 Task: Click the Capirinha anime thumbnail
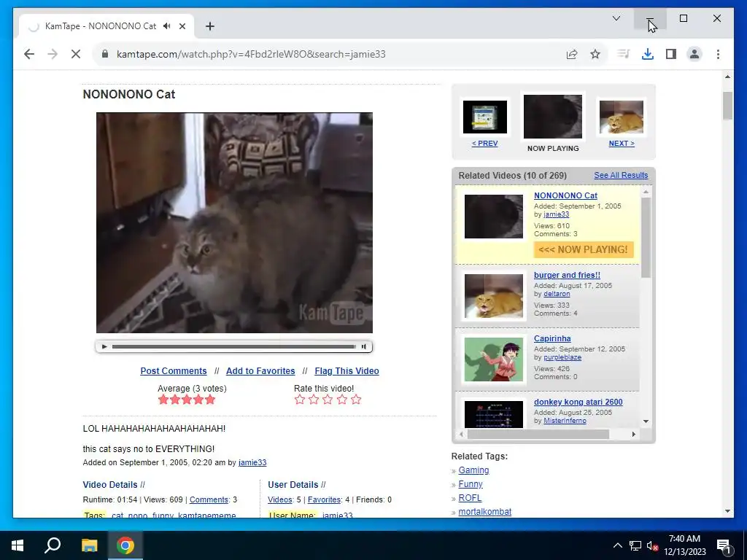point(494,359)
